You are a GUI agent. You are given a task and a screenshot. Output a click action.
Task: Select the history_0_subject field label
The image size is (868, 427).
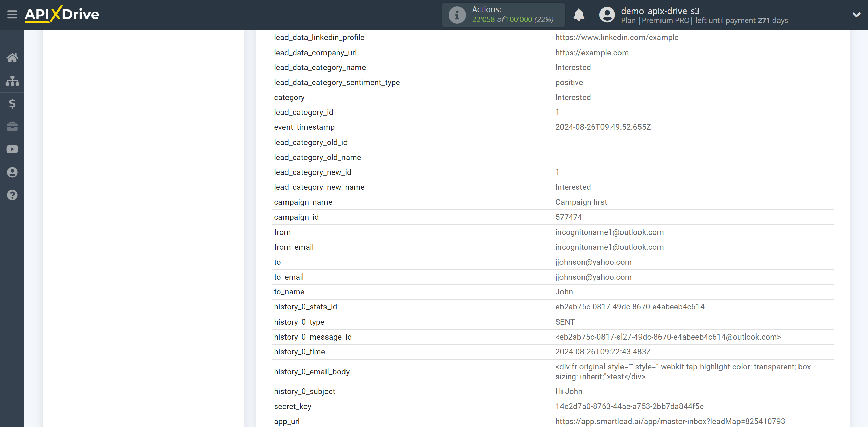click(x=304, y=391)
